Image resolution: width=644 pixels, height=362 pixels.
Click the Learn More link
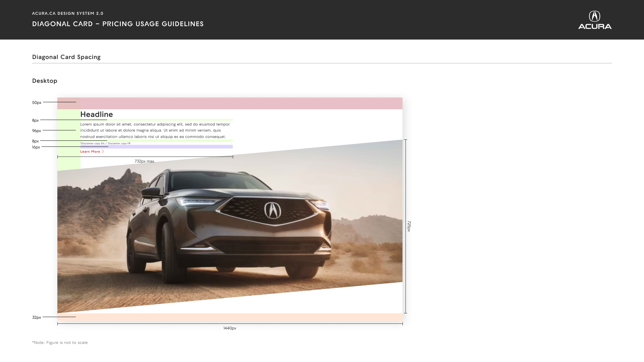pyautogui.click(x=92, y=152)
